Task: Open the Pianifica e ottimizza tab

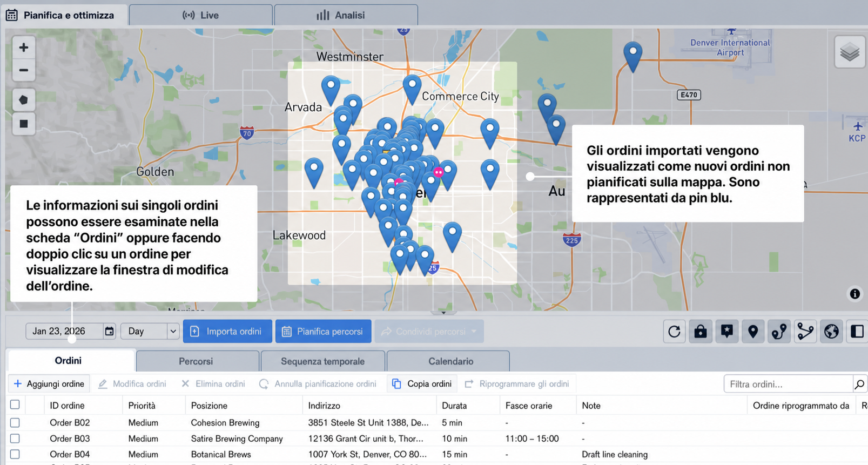Action: click(64, 15)
